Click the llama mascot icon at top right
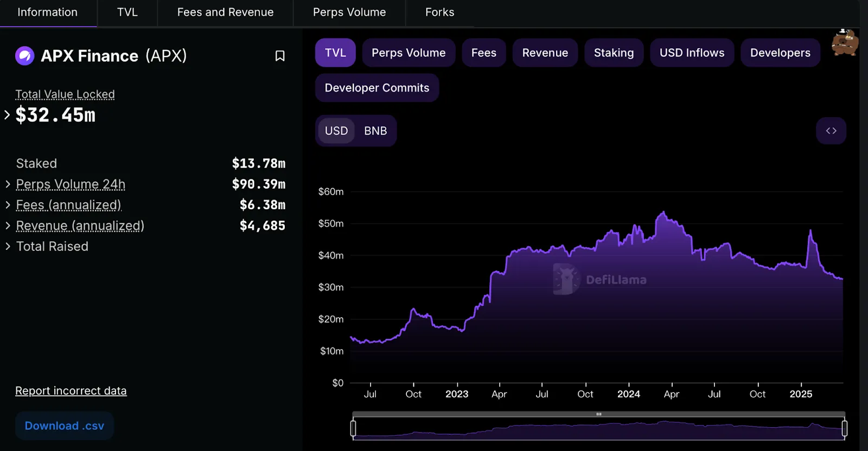Screen dimensions: 868x451 pyautogui.click(x=845, y=42)
